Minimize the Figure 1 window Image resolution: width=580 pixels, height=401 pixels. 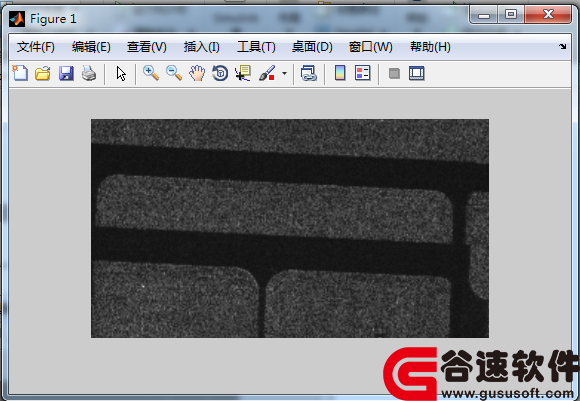pos(483,15)
